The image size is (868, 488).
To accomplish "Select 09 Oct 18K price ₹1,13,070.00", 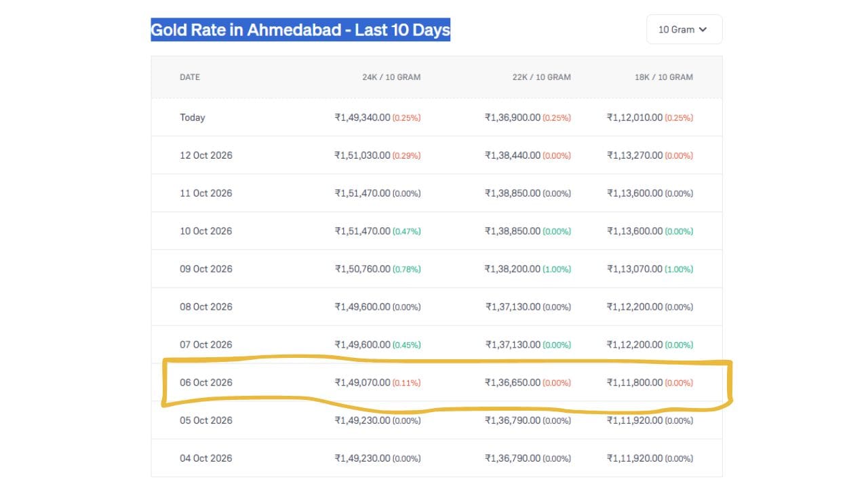I will click(x=635, y=269).
